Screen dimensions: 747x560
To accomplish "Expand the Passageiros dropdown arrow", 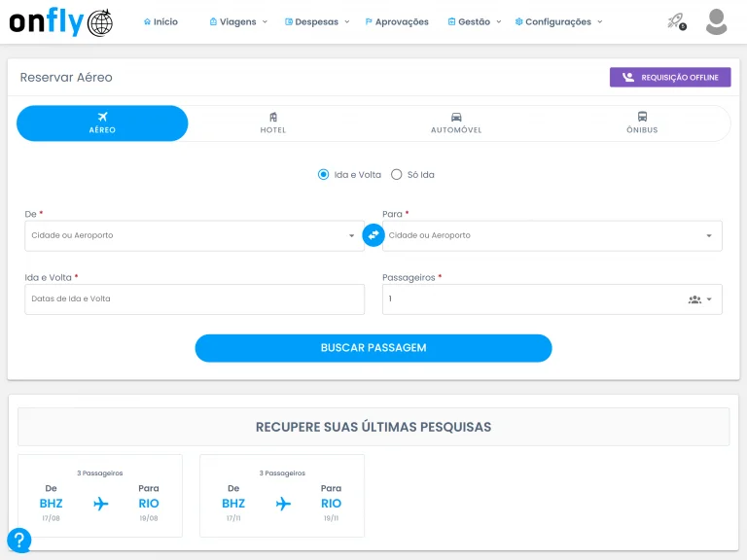I will 709,299.
